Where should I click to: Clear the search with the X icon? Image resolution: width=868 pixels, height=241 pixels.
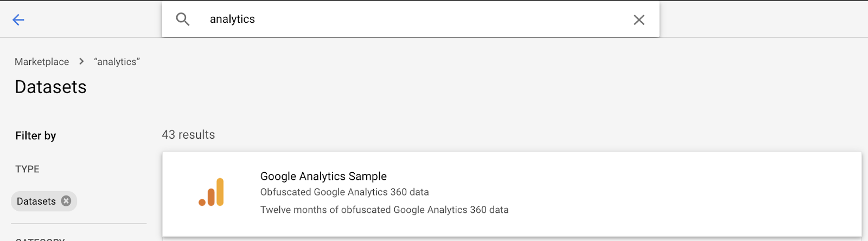639,20
